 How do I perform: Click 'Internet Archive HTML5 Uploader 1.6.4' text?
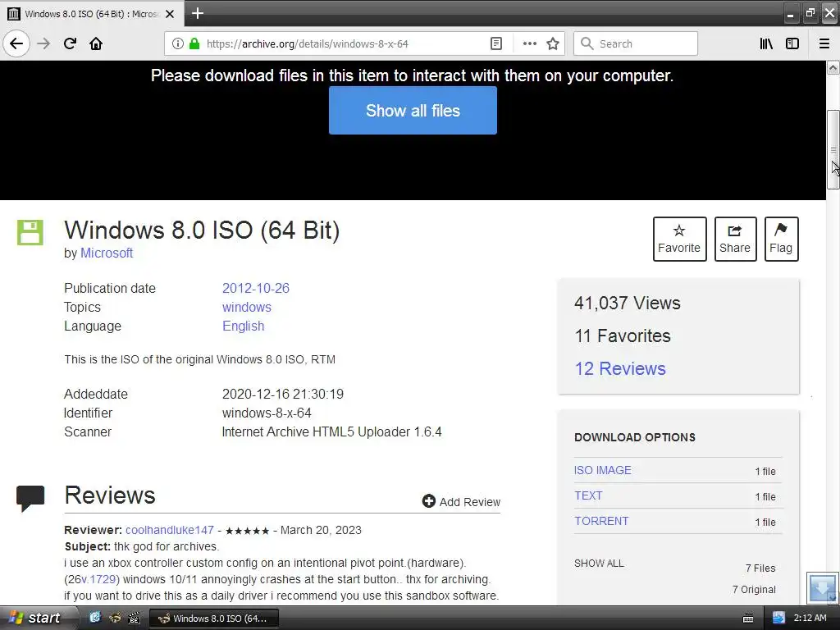click(331, 431)
